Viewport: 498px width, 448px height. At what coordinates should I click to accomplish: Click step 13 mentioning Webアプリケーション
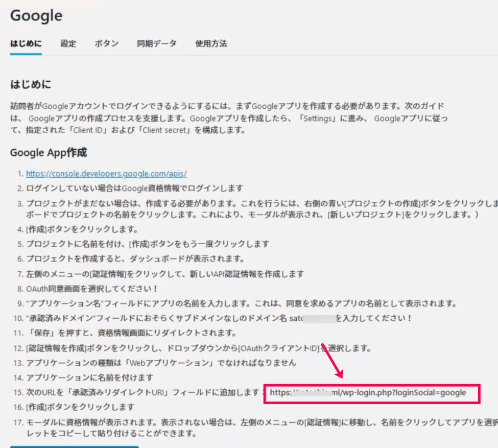[x=161, y=363]
